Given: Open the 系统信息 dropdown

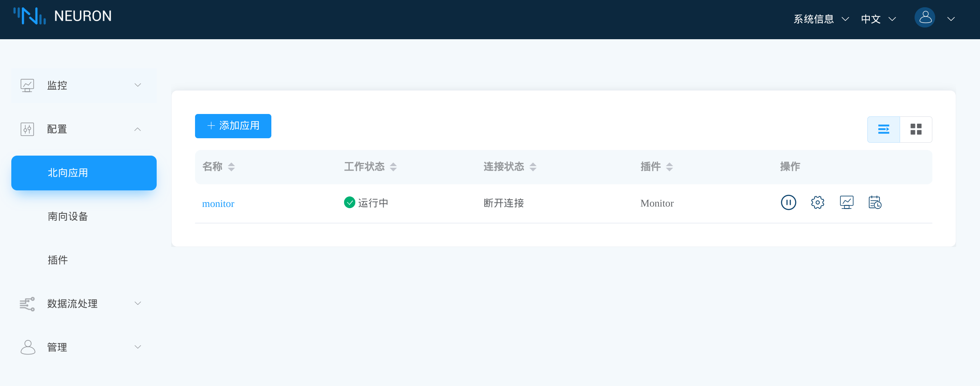Looking at the screenshot, I should pyautogui.click(x=821, y=19).
